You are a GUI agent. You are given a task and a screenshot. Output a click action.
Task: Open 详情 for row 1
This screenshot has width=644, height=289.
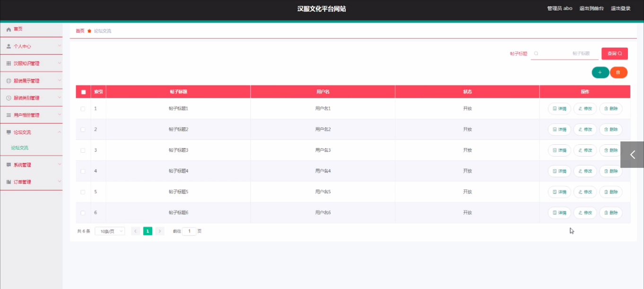tap(559, 109)
